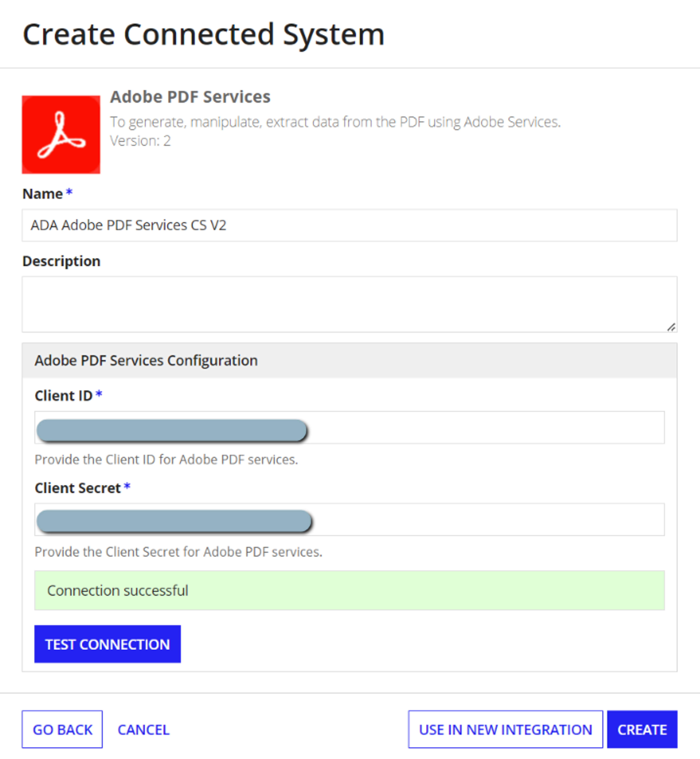Click the 'Adobe PDF Services Configuration' section header

pos(349,360)
